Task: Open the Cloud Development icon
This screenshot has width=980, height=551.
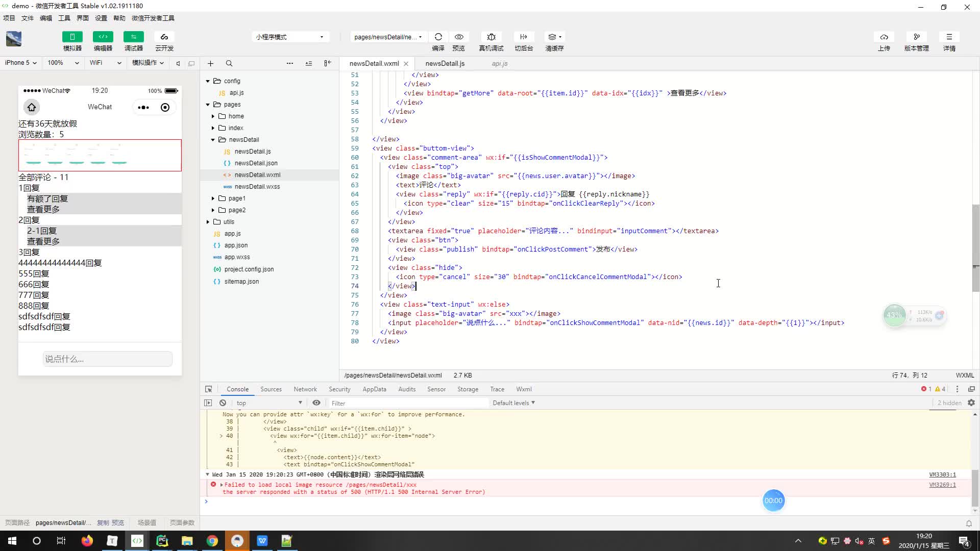Action: click(164, 37)
